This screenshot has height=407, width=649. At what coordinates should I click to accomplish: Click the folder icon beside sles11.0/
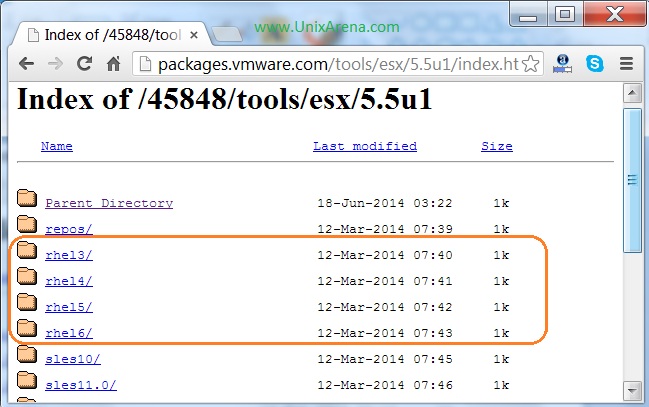(27, 380)
